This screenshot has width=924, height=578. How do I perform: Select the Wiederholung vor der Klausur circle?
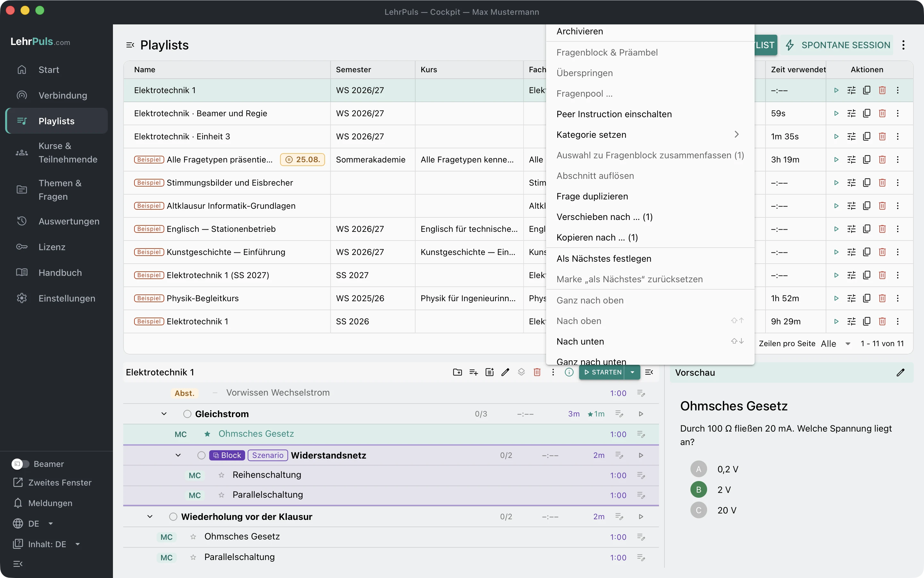tap(173, 516)
